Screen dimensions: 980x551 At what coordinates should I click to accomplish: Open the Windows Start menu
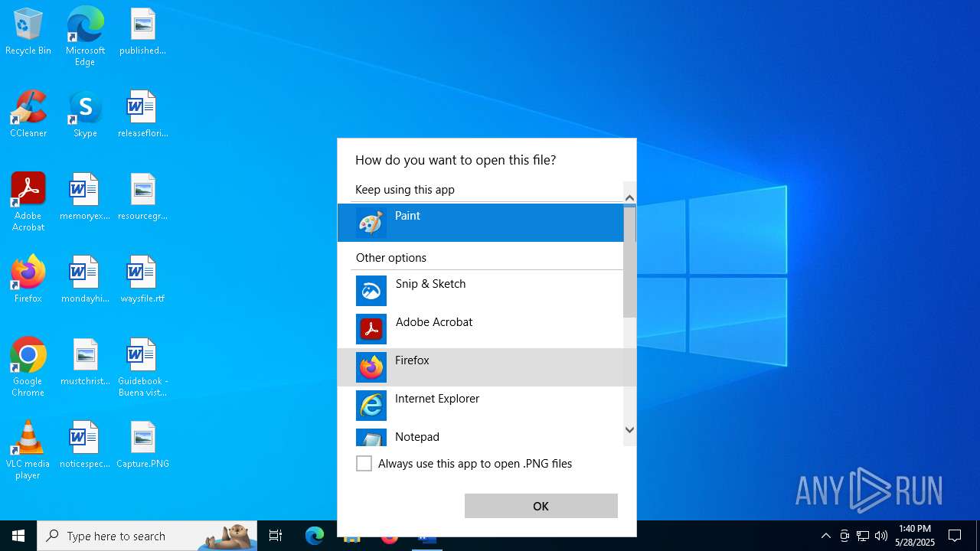point(18,536)
